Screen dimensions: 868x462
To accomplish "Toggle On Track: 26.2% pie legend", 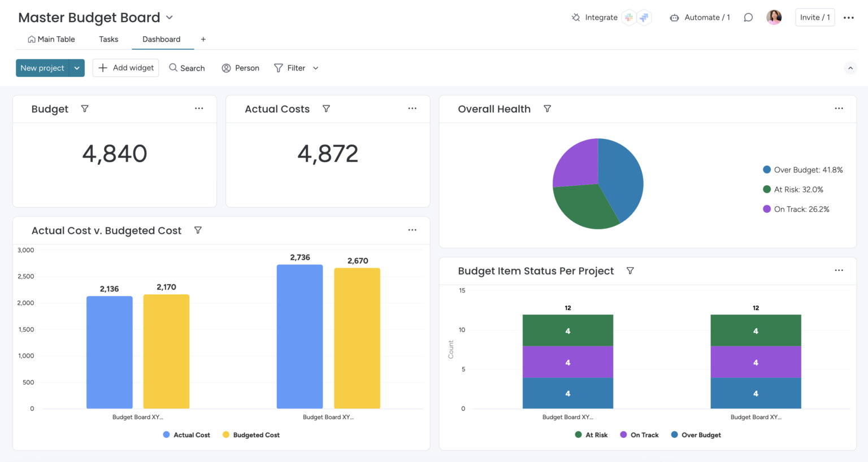I will coord(796,210).
